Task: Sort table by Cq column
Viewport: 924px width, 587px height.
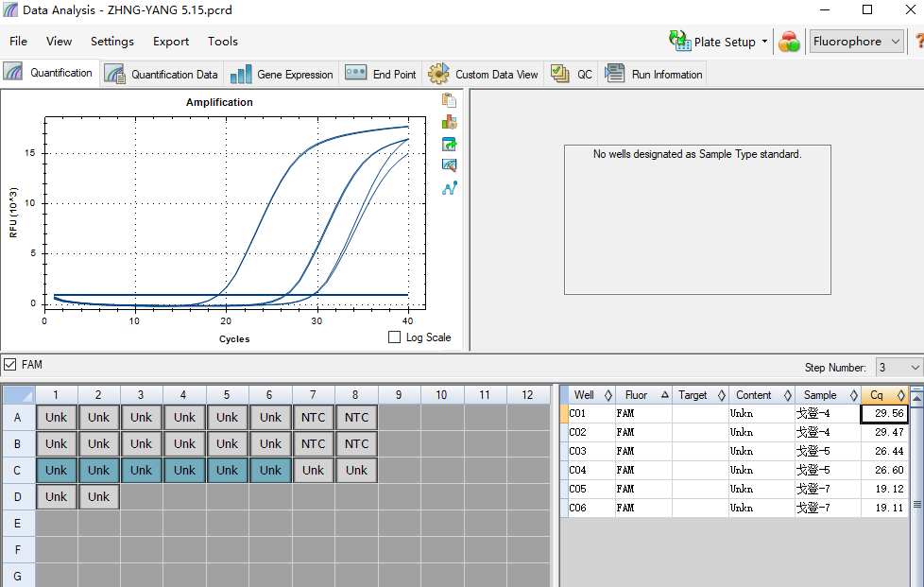Action: pyautogui.click(x=884, y=395)
